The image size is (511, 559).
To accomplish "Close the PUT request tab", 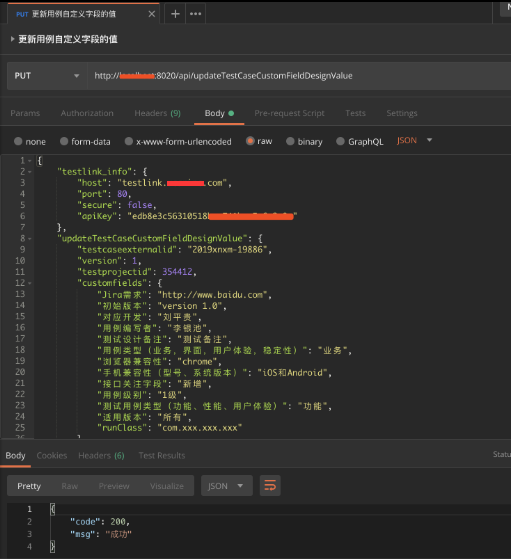I will 152,14.
